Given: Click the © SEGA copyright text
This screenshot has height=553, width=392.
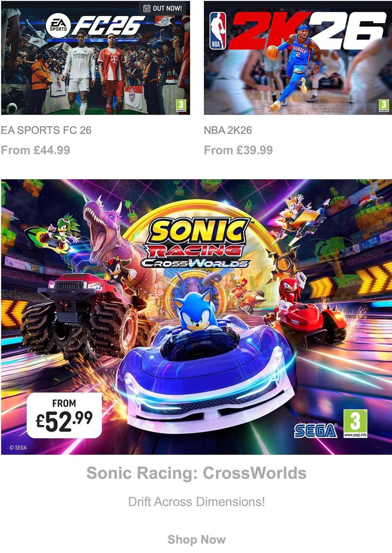Looking at the screenshot, I should [18, 448].
